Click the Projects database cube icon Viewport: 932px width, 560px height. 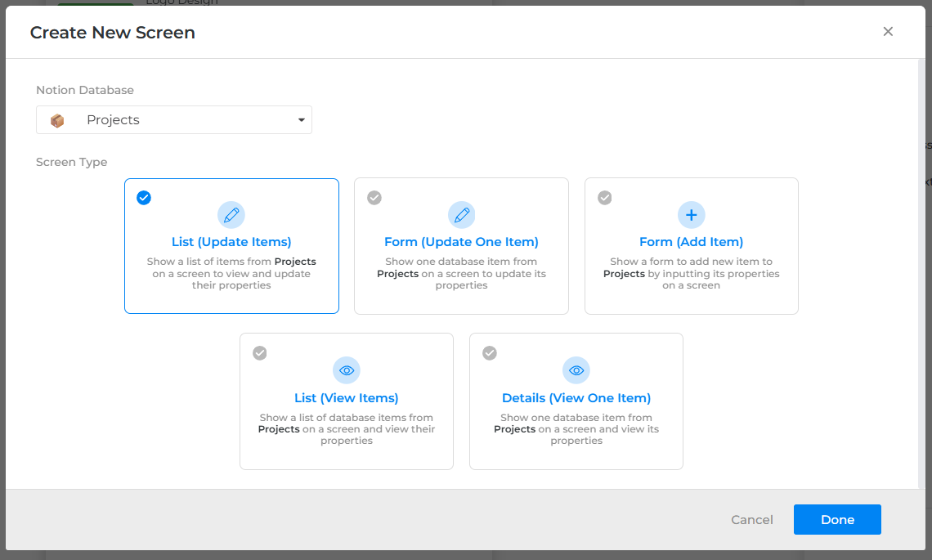[56, 119]
